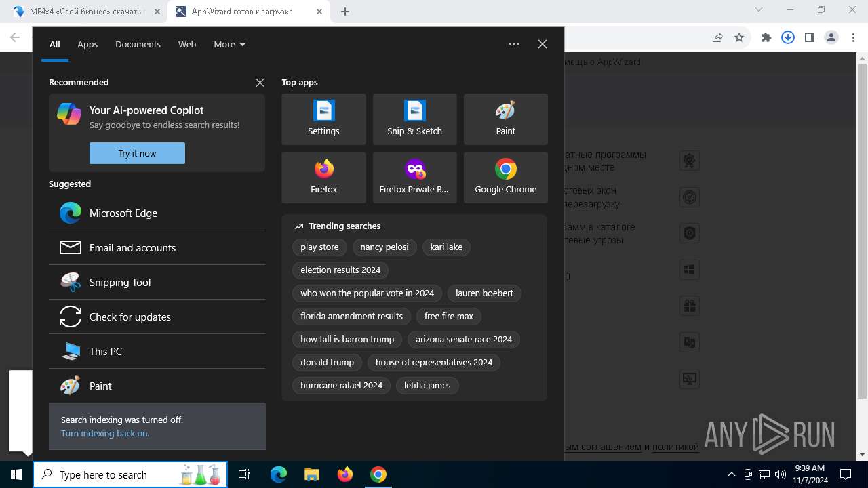Open File Explorer from the taskbar
The image size is (868, 488).
coord(311,474)
